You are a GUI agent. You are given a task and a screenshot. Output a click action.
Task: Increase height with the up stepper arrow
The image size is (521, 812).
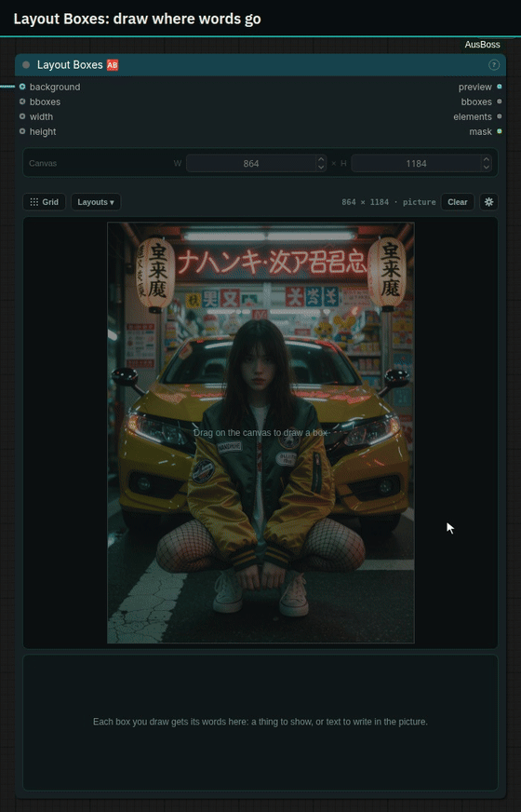pyautogui.click(x=486, y=159)
